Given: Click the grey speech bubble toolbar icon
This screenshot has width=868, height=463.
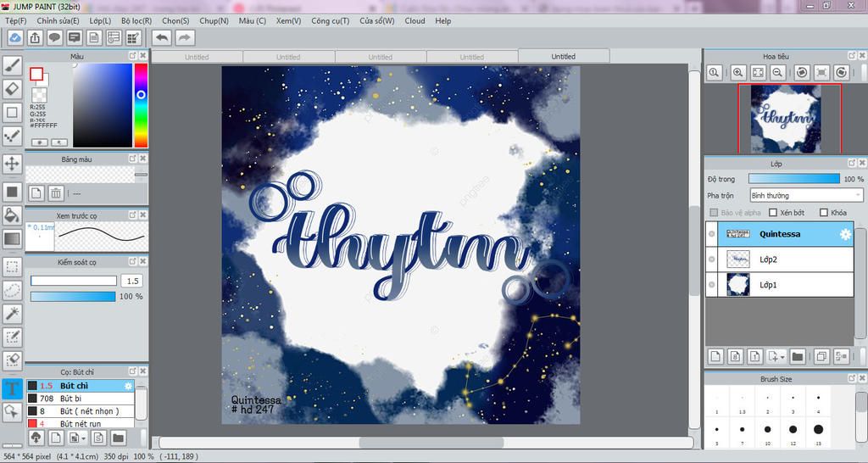Looking at the screenshot, I should coord(54,37).
